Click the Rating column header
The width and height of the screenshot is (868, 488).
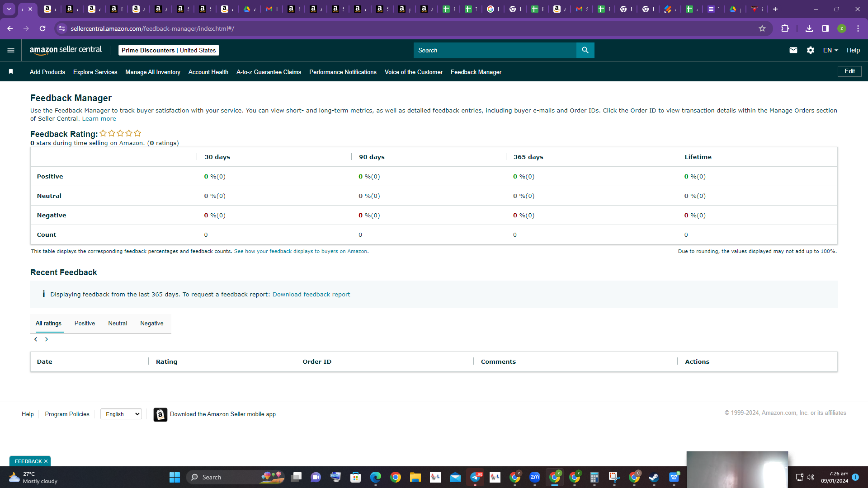(x=166, y=362)
